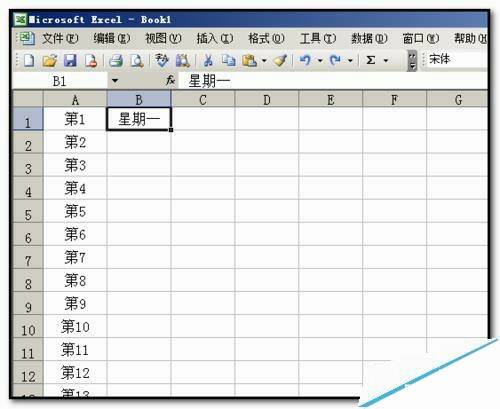Click the Print icon
The image size is (500, 409).
pyautogui.click(x=116, y=61)
